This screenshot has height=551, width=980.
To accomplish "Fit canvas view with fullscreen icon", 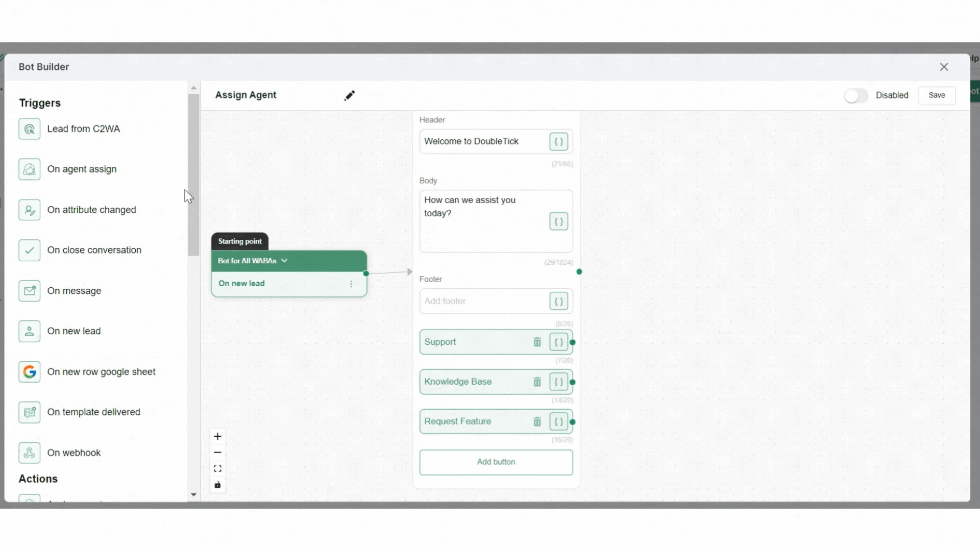I will tap(217, 469).
